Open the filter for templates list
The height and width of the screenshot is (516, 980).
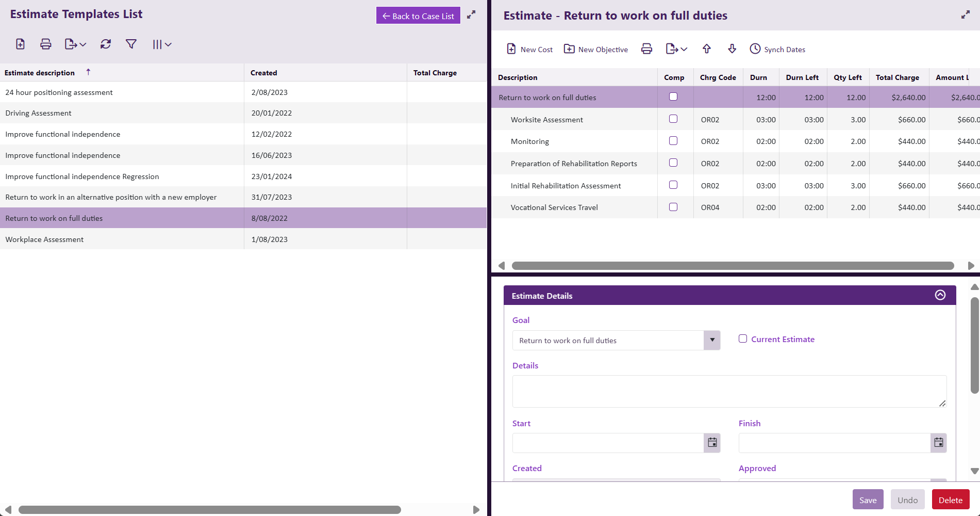131,44
